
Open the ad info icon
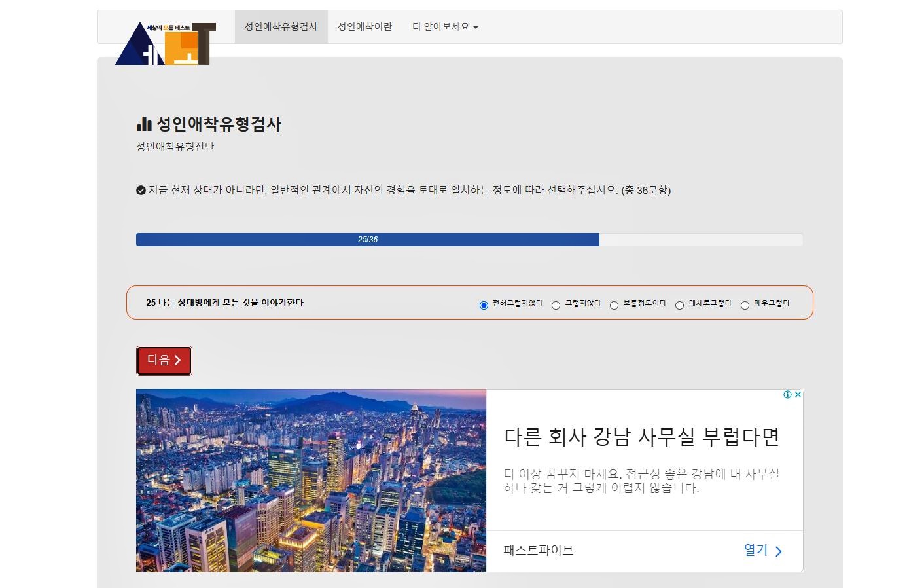tap(788, 394)
